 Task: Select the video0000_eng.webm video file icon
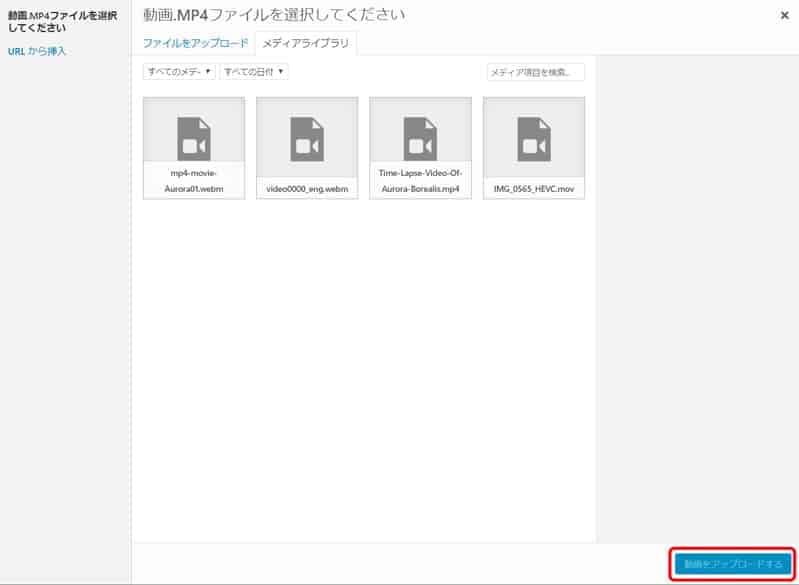307,135
